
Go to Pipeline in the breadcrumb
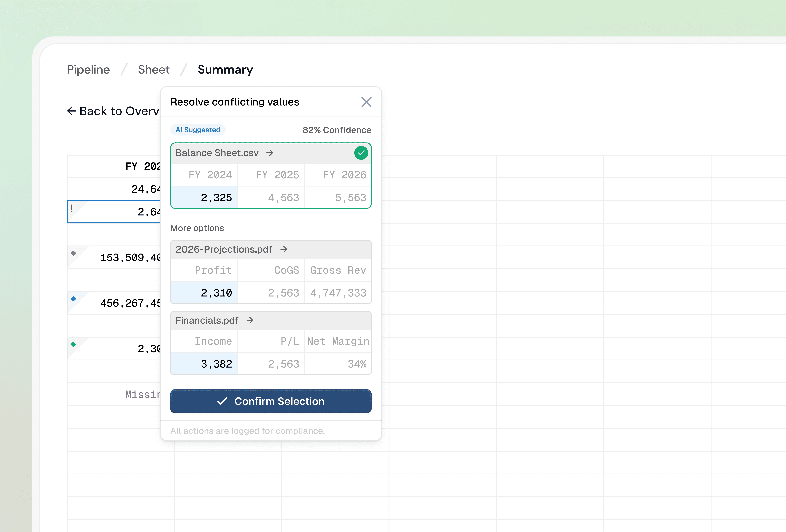(x=88, y=70)
